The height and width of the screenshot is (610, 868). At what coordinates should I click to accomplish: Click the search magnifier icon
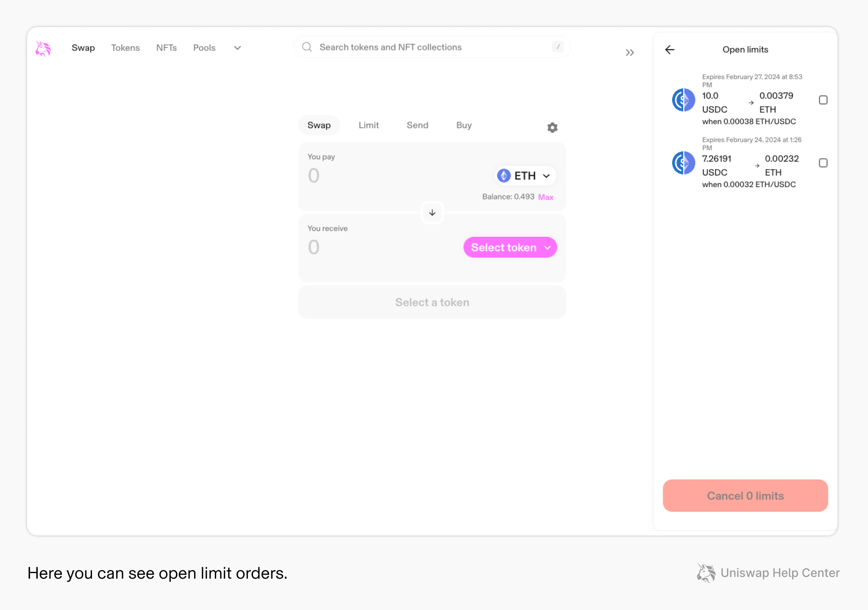[x=307, y=47]
